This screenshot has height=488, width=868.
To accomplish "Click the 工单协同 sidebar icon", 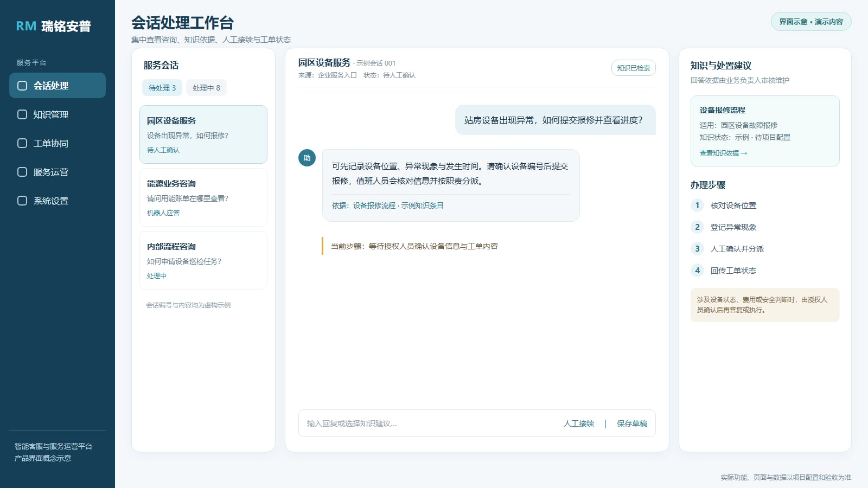I will (x=22, y=143).
